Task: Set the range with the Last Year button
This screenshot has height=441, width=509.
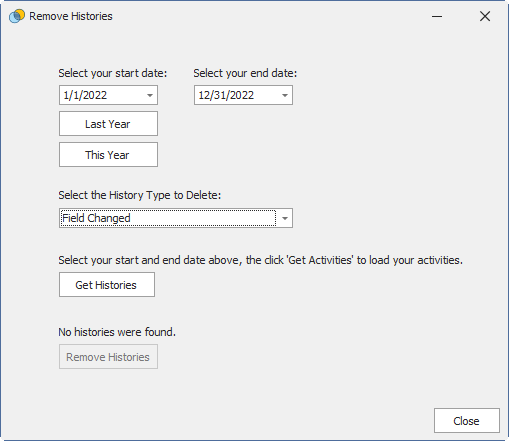Action: [x=108, y=124]
